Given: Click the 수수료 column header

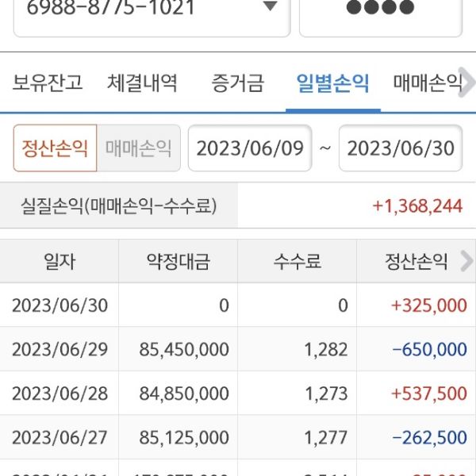Looking at the screenshot, I should 297,262.
